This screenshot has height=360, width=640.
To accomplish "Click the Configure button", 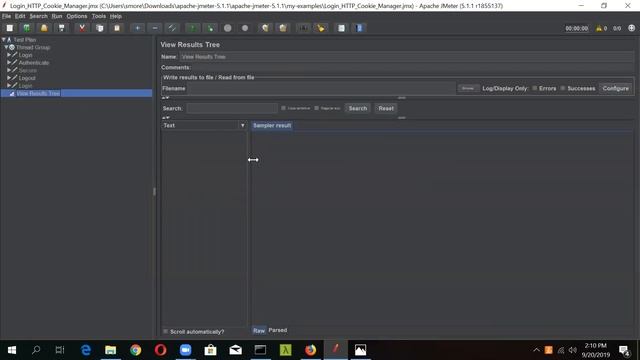I will (x=616, y=88).
